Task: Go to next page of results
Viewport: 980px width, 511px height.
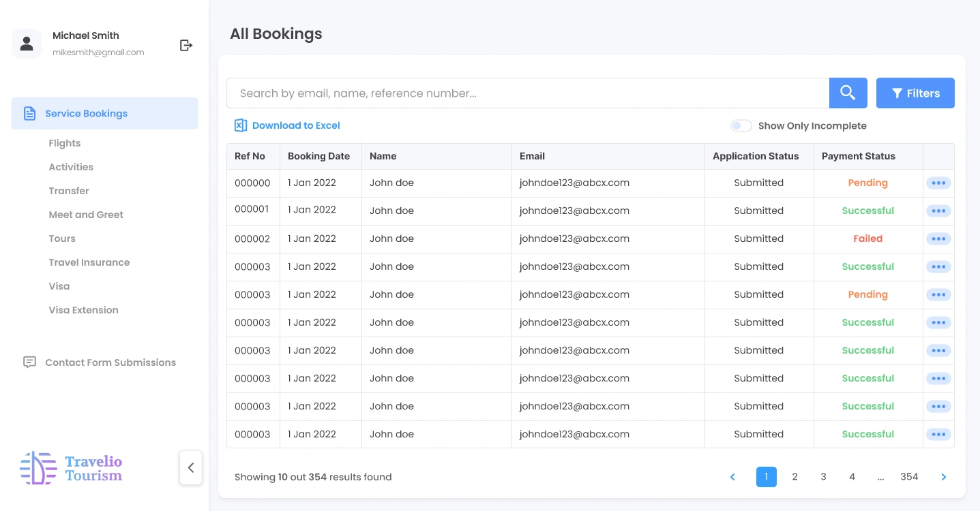Action: (x=944, y=477)
